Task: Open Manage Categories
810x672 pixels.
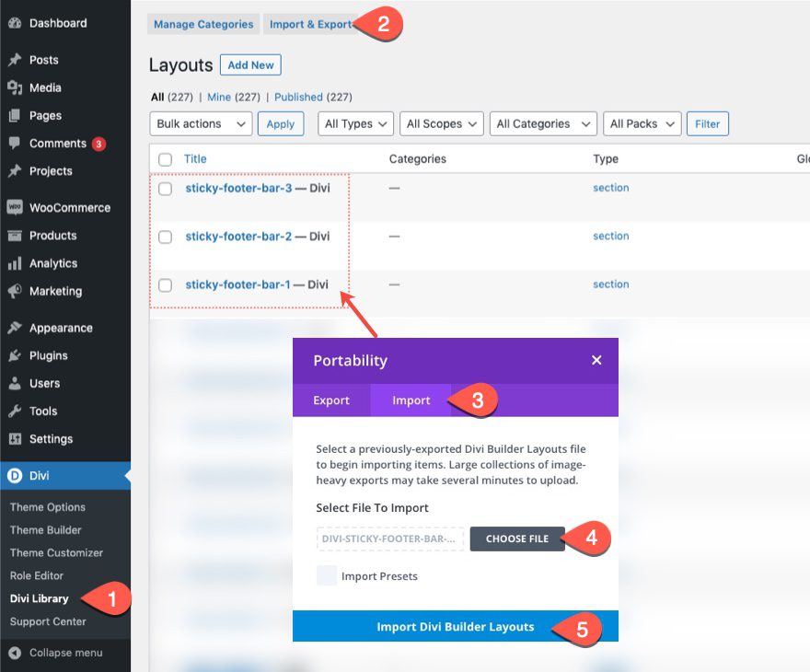Action: click(x=202, y=23)
